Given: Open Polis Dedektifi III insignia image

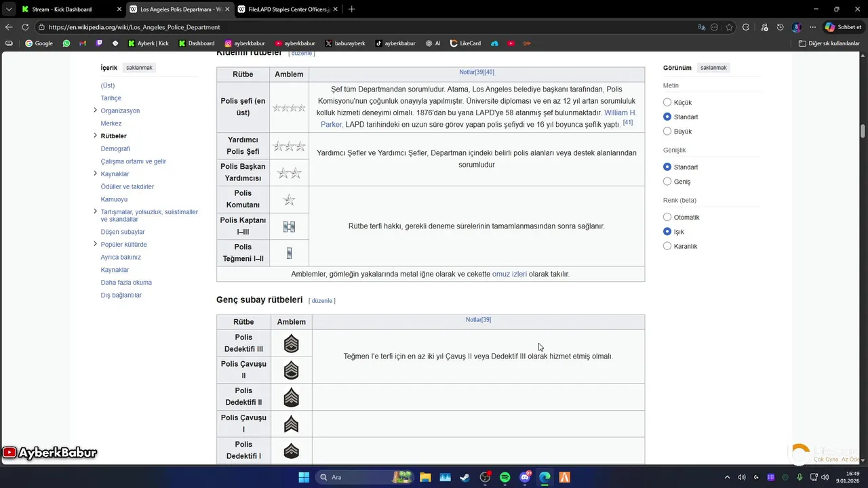Looking at the screenshot, I should point(291,344).
